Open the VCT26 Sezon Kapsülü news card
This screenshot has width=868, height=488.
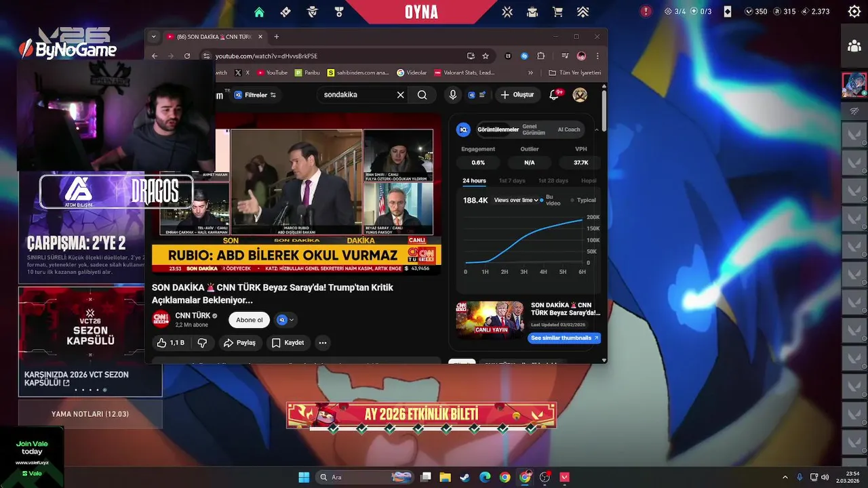click(90, 342)
